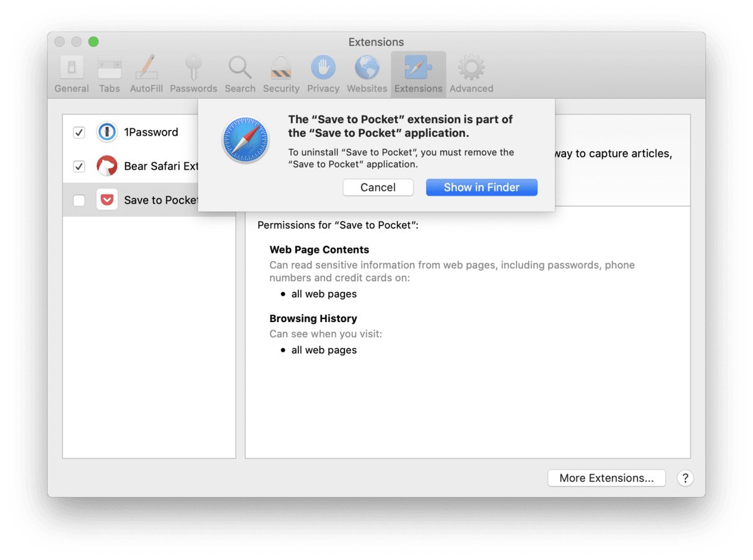Disable the 1Password extension checkbox
This screenshot has height=560, width=753.
pos(79,133)
